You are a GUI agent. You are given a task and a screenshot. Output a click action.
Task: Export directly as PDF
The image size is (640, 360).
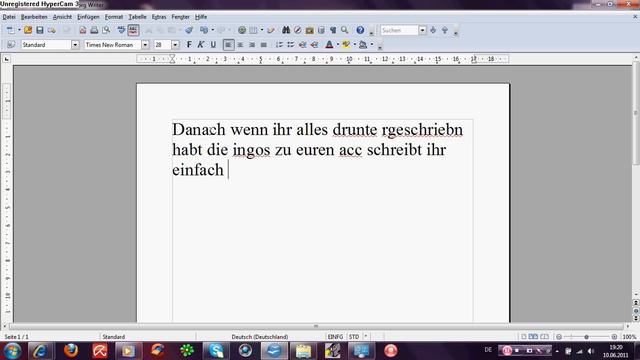tap(83, 30)
